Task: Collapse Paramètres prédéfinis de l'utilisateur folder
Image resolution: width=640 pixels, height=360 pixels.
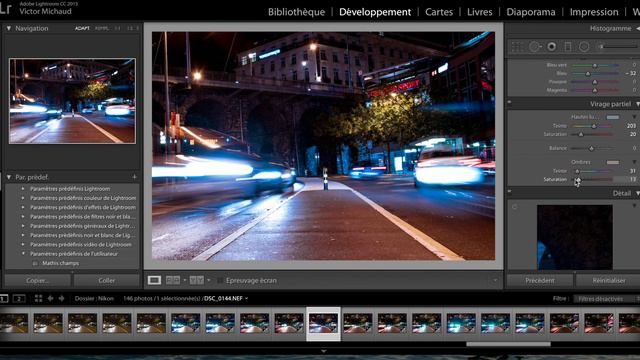Action: (x=23, y=253)
